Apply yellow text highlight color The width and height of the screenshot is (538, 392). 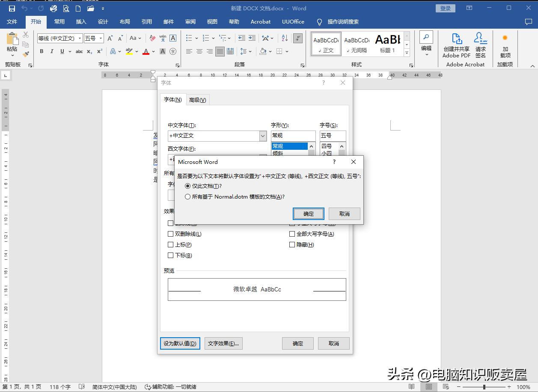[129, 51]
